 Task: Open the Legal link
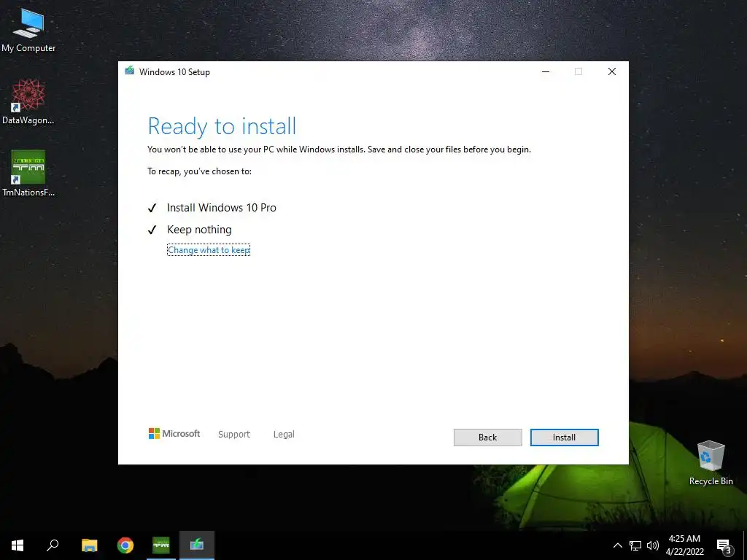point(284,435)
